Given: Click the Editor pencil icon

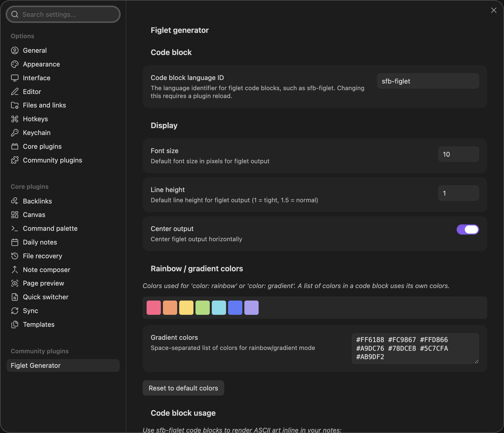Looking at the screenshot, I should point(15,92).
